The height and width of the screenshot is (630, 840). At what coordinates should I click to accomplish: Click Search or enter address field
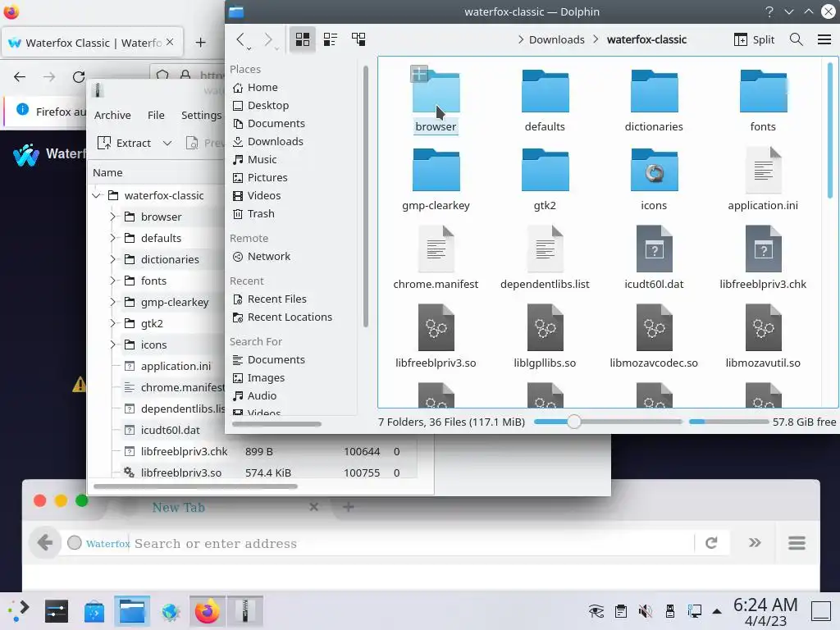click(413, 543)
